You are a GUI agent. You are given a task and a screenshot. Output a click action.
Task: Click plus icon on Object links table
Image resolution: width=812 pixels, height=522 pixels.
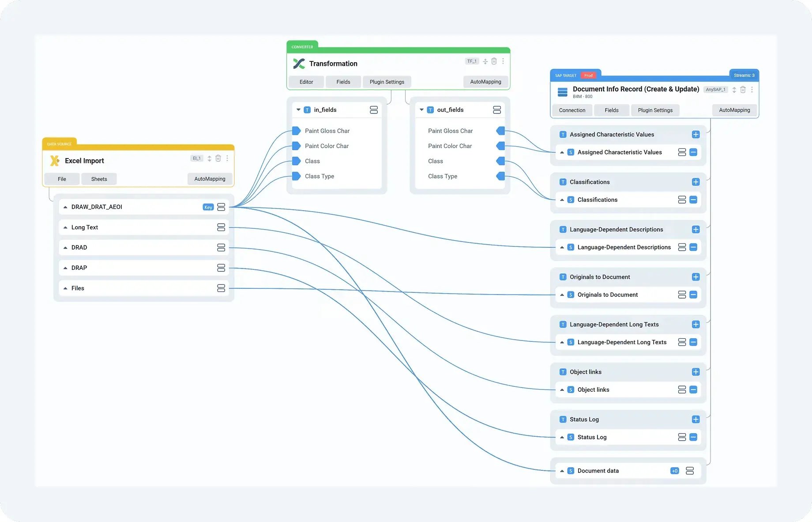tap(695, 372)
